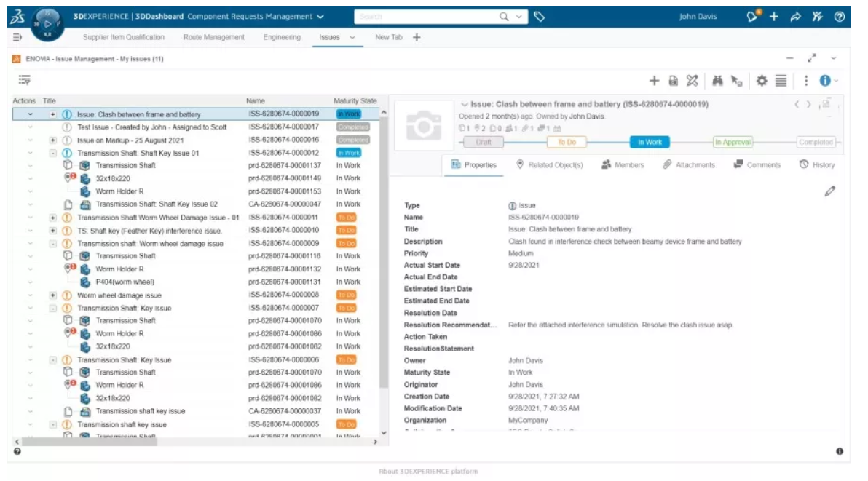Image resolution: width=868 pixels, height=481 pixels.
Task: Click the issue list horizontal scrollbar
Action: tap(89, 441)
